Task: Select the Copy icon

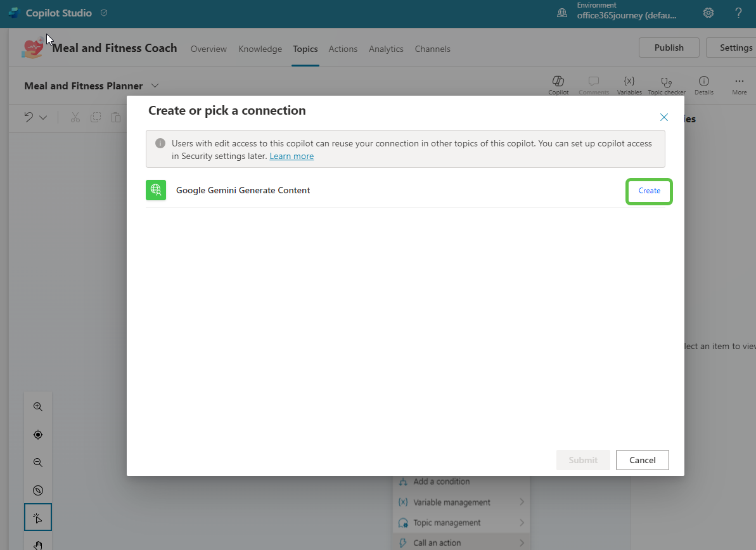Action: [95, 117]
